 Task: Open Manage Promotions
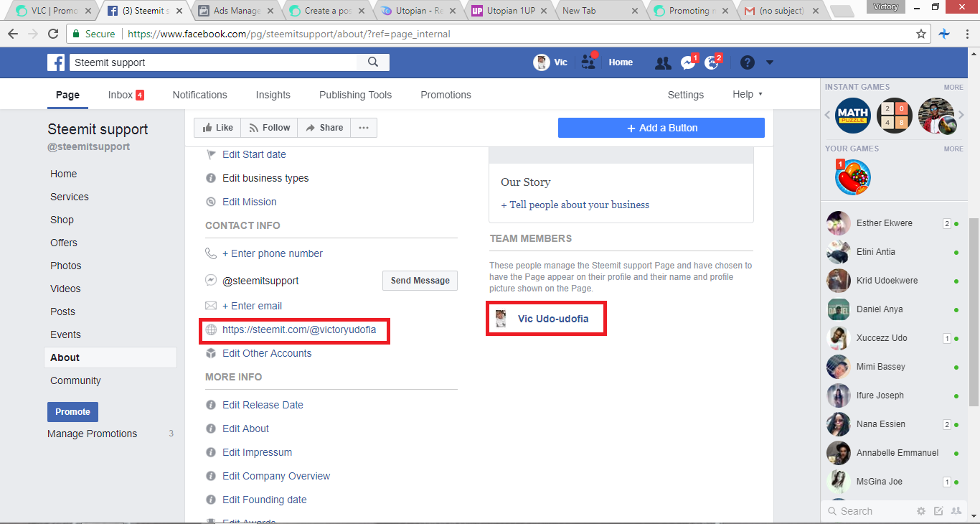92,434
